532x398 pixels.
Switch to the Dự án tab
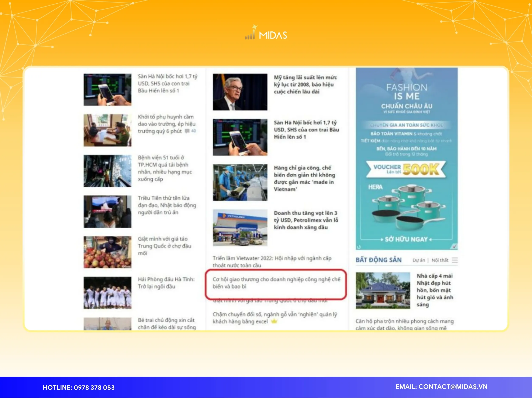click(419, 260)
